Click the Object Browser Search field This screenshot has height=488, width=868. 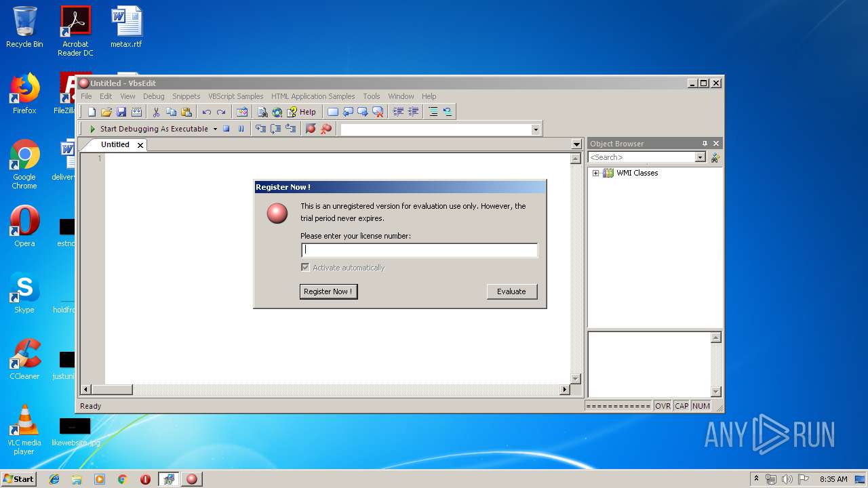642,157
